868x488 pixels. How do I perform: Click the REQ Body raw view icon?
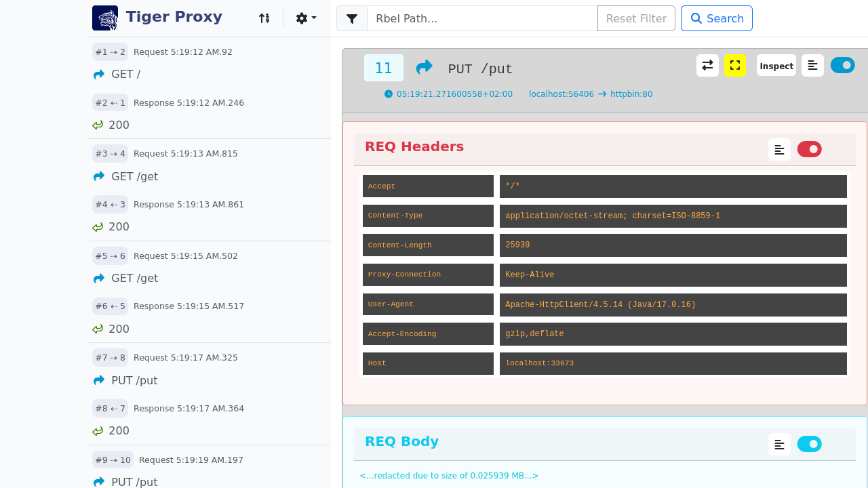tap(779, 444)
